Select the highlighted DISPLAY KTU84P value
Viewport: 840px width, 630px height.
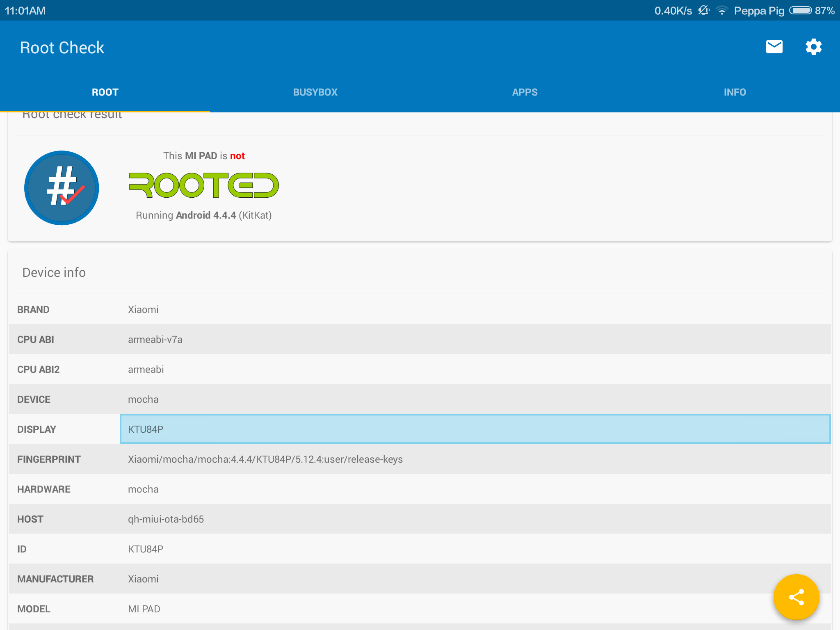(x=475, y=429)
